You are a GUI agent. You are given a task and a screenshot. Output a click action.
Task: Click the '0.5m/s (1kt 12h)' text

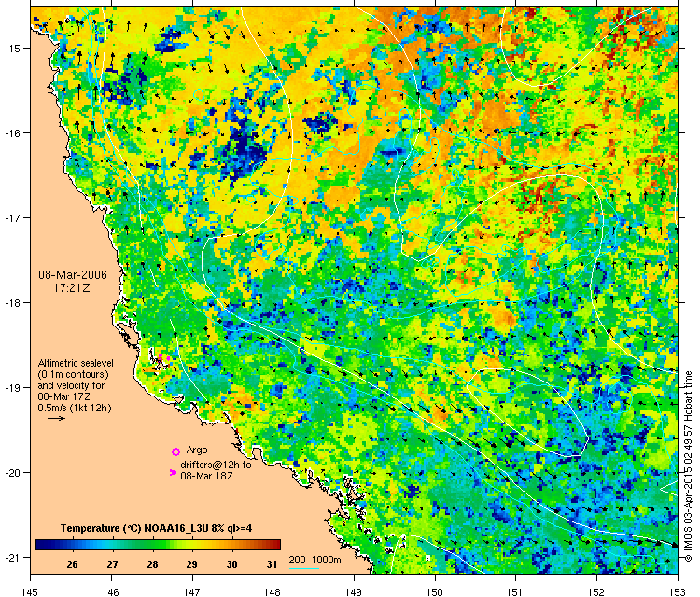[x=75, y=408]
